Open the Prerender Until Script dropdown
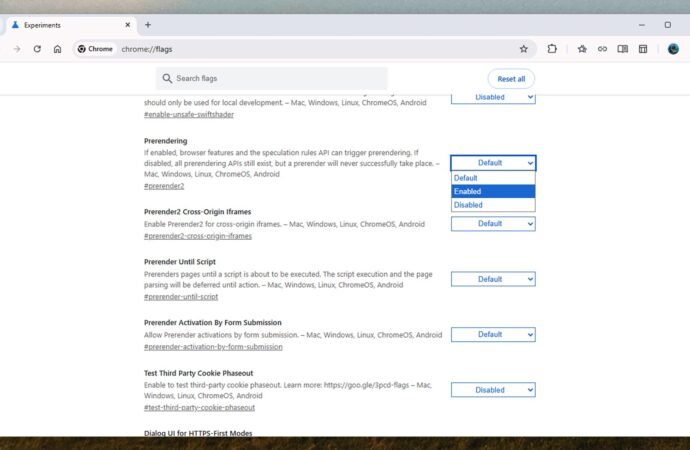The image size is (690, 450). coord(493,279)
